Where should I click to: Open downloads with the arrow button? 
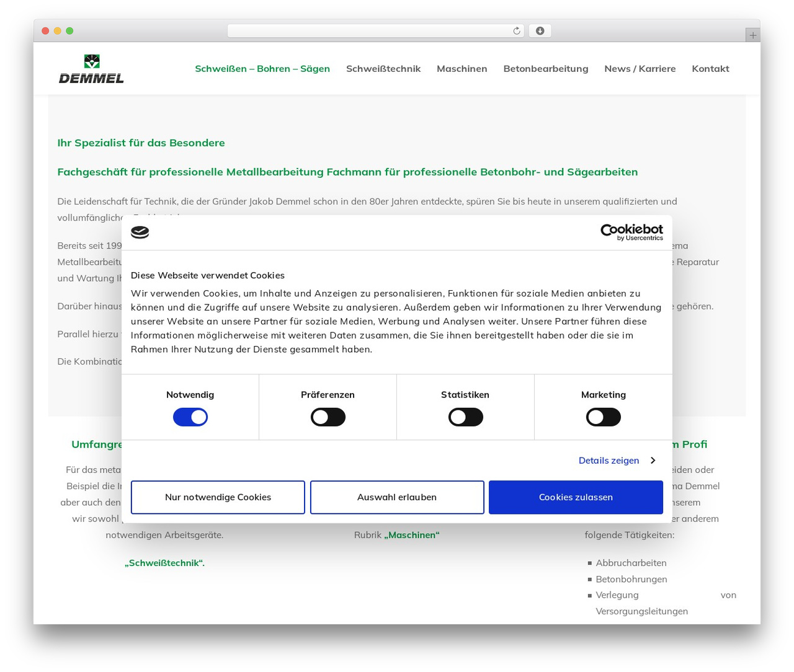pyautogui.click(x=540, y=31)
